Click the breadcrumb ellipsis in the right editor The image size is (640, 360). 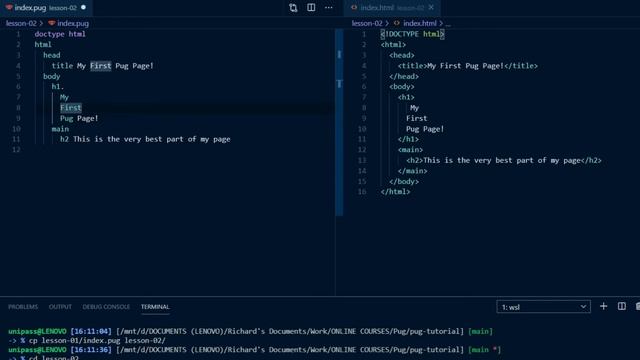(x=448, y=24)
